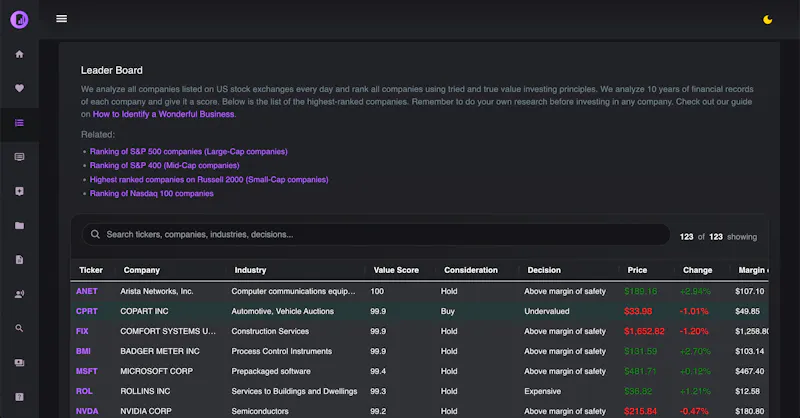The width and height of the screenshot is (800, 418).
Task: Click the Undervalued decision cell
Action: (x=547, y=311)
